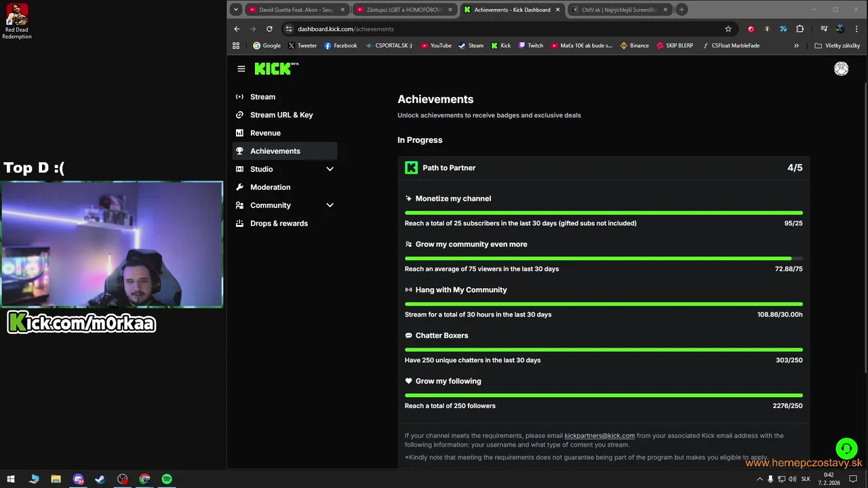Open Google bookmark
868x488 pixels.
tap(267, 46)
